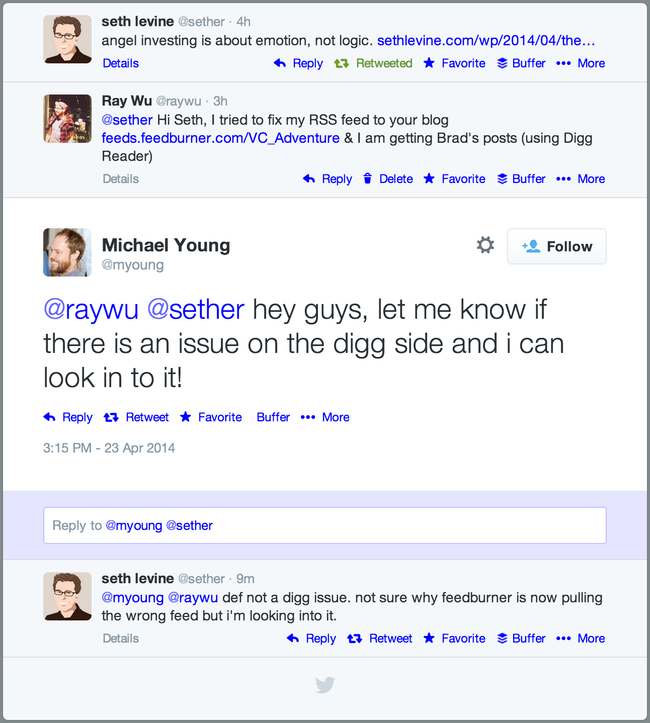Reply to Michael Young's tweet
The height and width of the screenshot is (723, 650).
tap(68, 417)
